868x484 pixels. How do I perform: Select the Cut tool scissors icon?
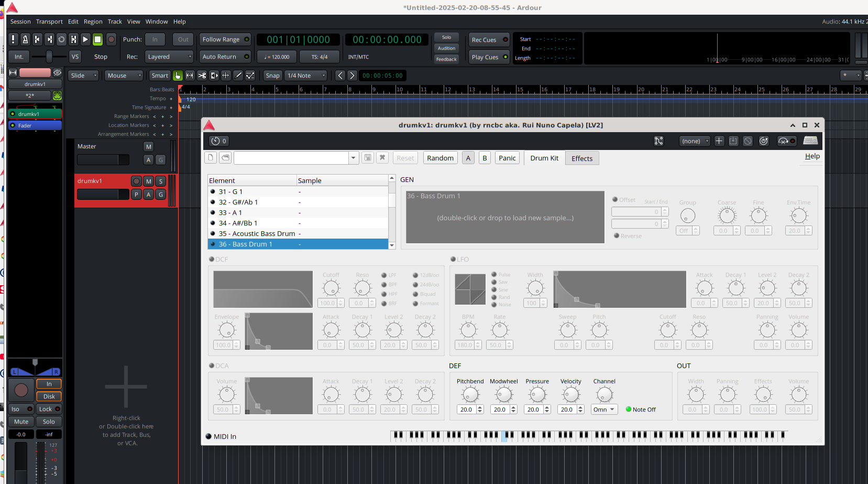click(202, 76)
